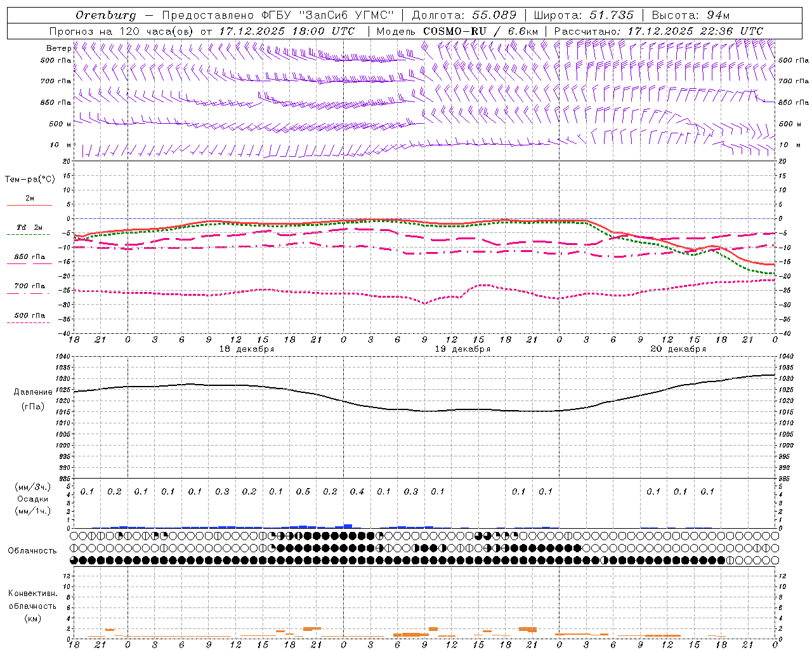The height and width of the screenshot is (650, 812).
Task: Click the "Td 2м" dew point legend entry
Action: point(29,227)
